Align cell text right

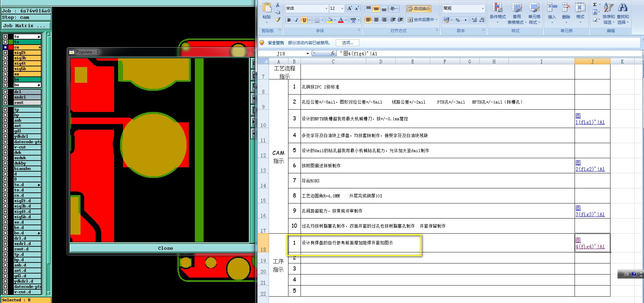384,20
